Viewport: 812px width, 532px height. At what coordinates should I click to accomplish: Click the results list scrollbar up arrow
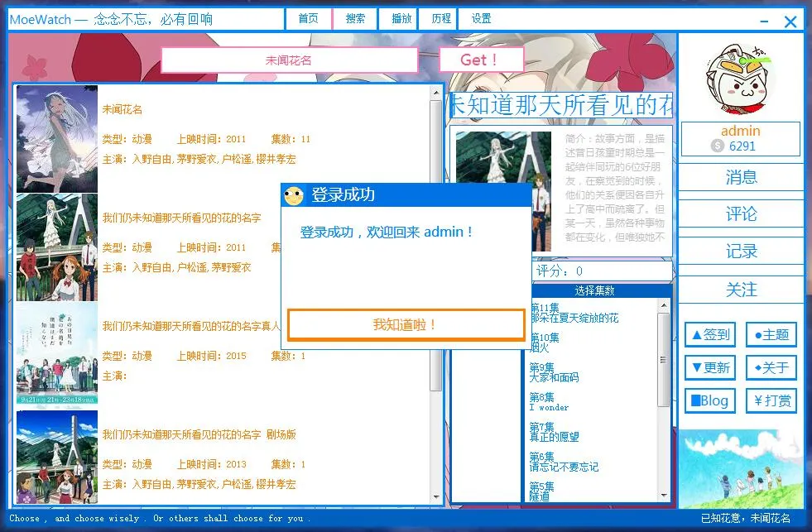click(x=436, y=93)
